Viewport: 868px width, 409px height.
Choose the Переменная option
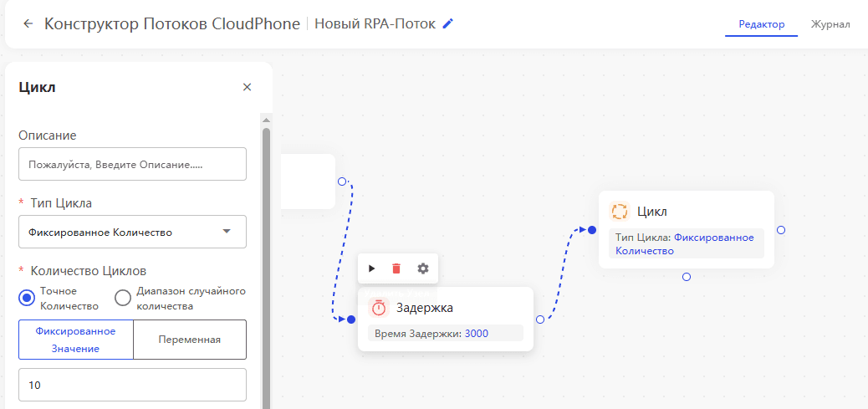[x=190, y=340]
